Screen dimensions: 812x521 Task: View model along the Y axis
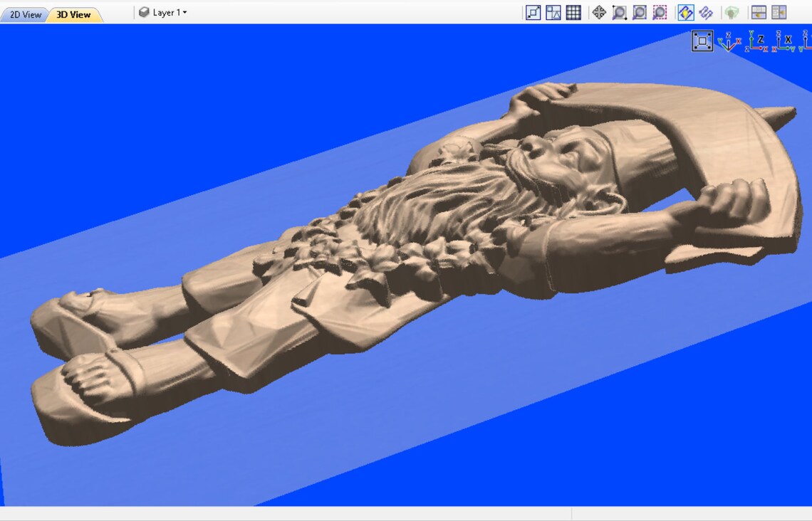coord(806,41)
